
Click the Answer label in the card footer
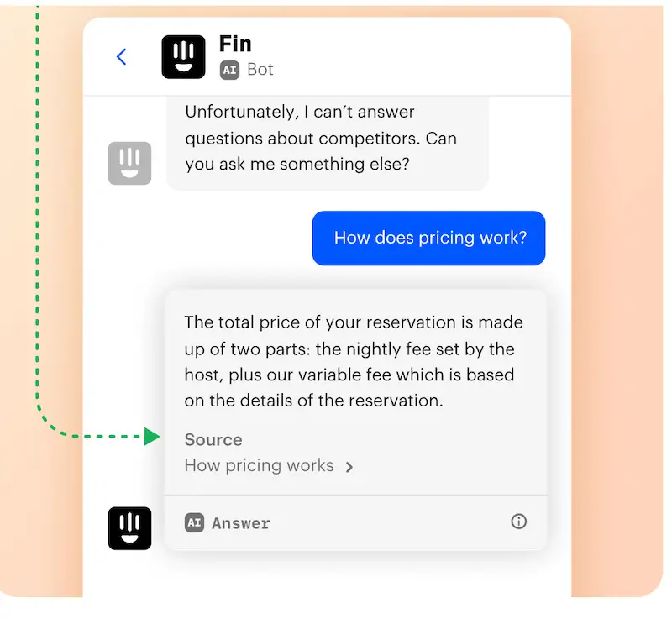241,522
